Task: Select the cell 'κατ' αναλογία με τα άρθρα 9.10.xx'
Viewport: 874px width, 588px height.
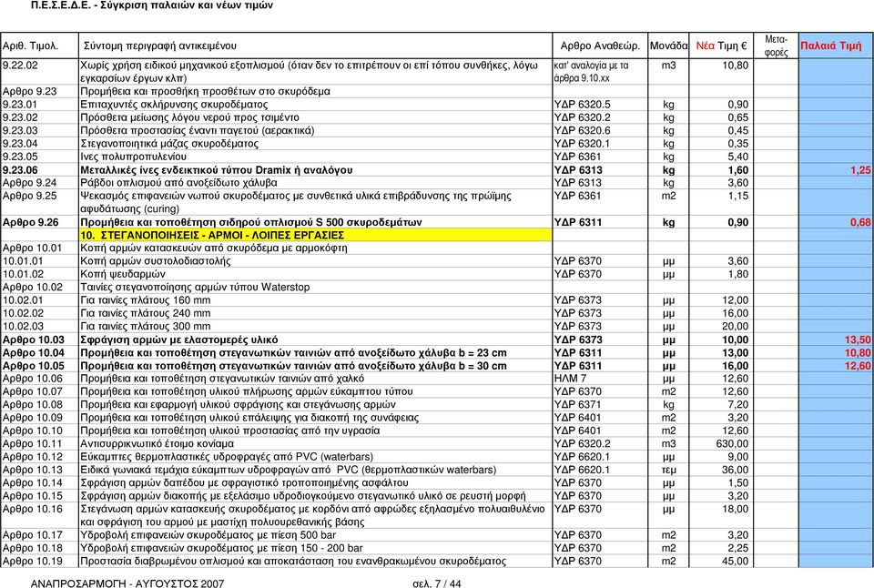Action: (592, 72)
